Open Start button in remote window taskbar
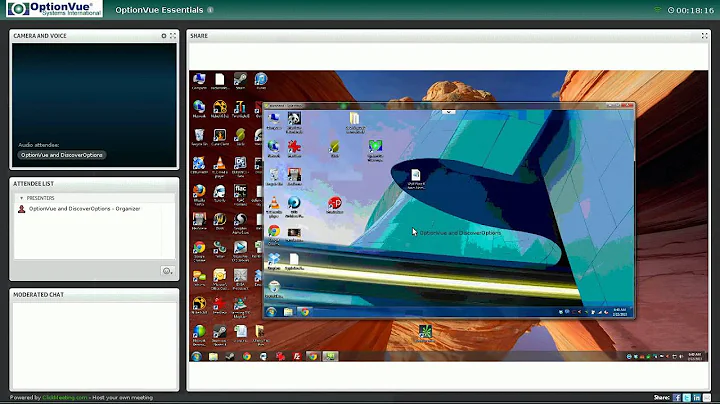Image resolution: width=720 pixels, height=404 pixels. pyautogui.click(x=271, y=312)
